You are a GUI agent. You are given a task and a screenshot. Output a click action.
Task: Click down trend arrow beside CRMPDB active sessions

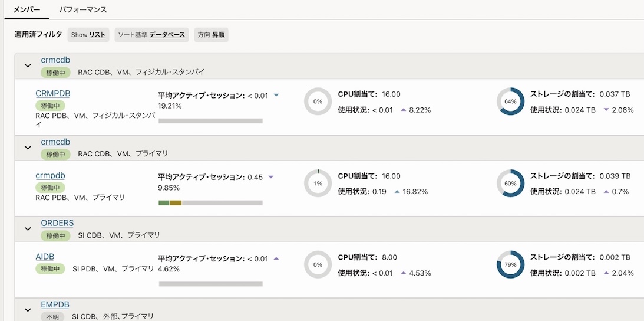click(x=276, y=95)
